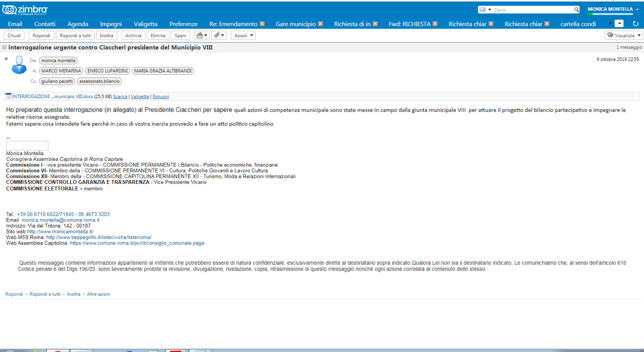Open the Agenda tab
Image resolution: width=644 pixels, height=352 pixels.
[x=78, y=24]
